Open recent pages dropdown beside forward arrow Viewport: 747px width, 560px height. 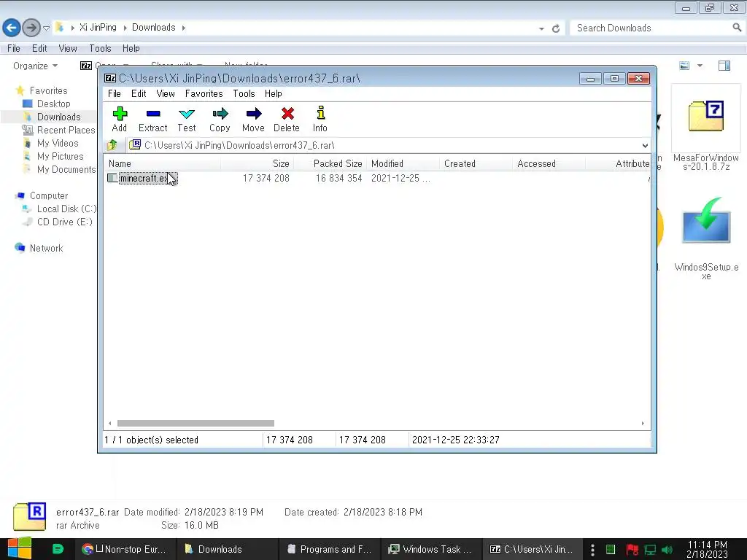point(46,28)
